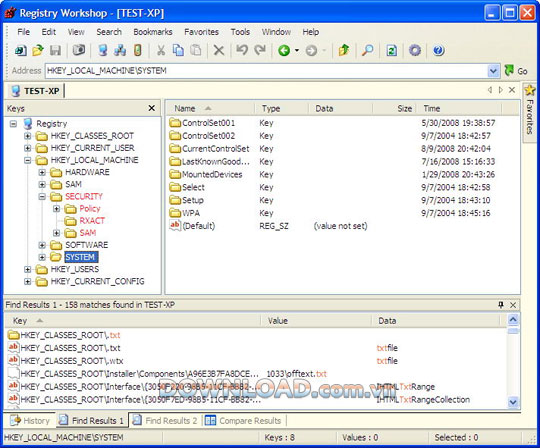Close the Keys pane with its X
This screenshot has width=540, height=448.
[x=152, y=108]
